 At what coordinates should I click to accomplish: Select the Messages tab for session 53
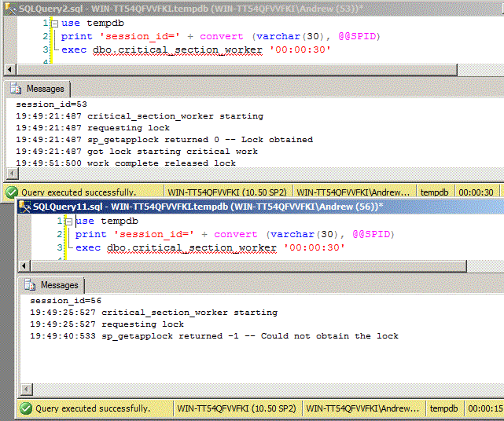pos(38,90)
